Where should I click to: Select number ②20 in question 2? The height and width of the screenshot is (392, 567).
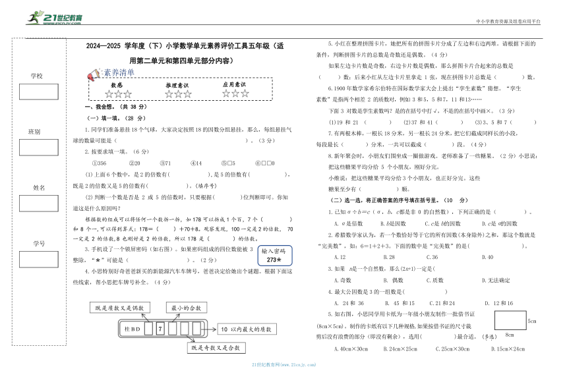pyautogui.click(x=134, y=163)
